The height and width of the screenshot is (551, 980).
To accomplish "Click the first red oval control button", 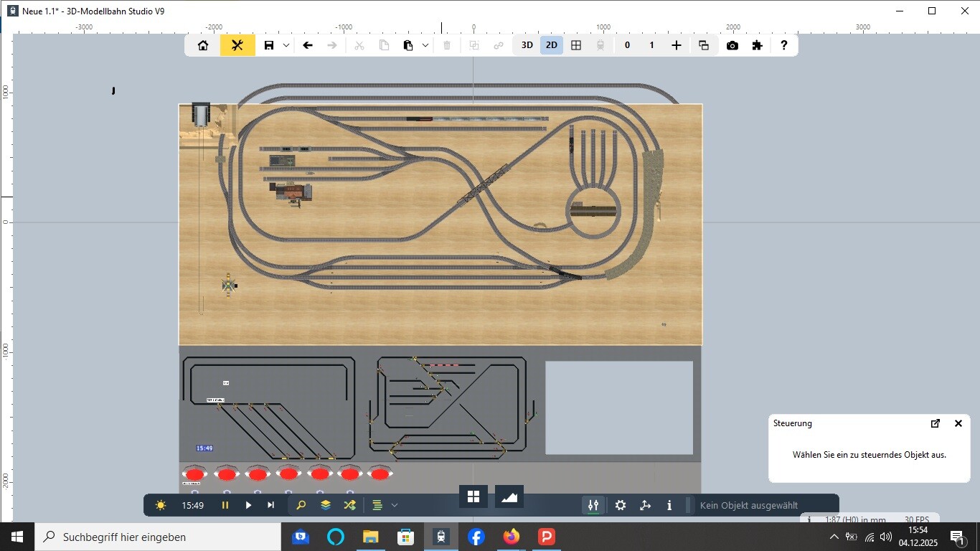I will [194, 474].
